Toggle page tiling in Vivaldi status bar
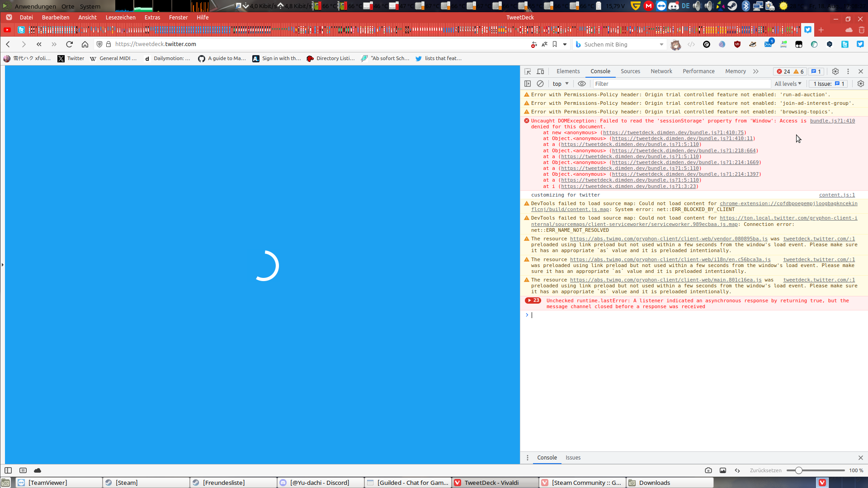Screen dimensions: 868x488 click(22, 470)
